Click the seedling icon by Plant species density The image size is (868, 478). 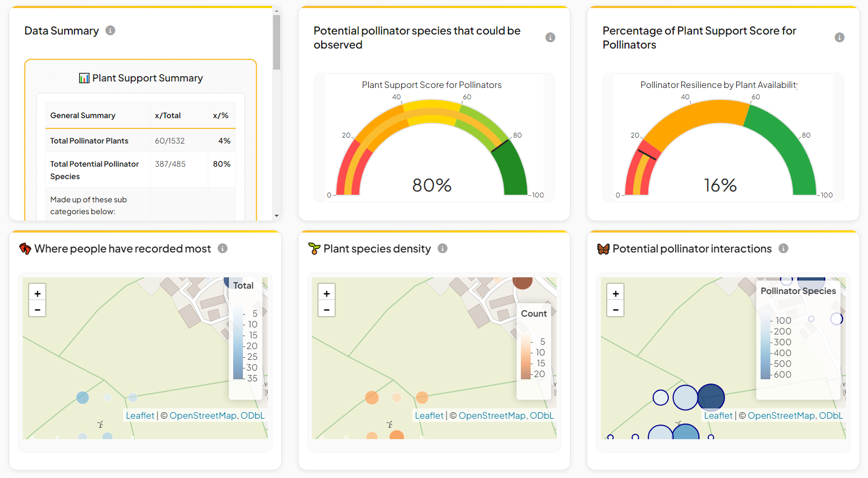pyautogui.click(x=314, y=249)
